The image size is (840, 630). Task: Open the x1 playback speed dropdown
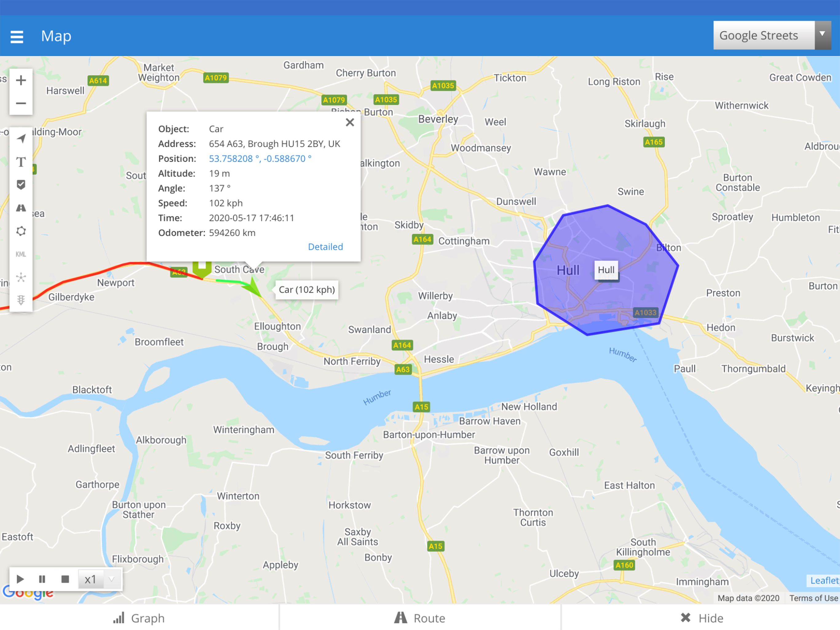(100, 579)
